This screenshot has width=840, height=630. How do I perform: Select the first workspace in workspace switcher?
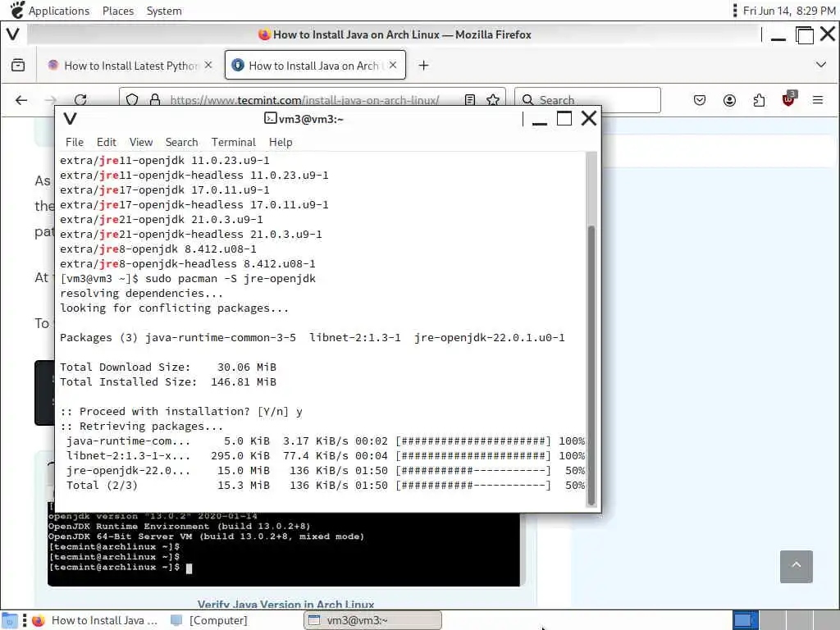(745, 620)
